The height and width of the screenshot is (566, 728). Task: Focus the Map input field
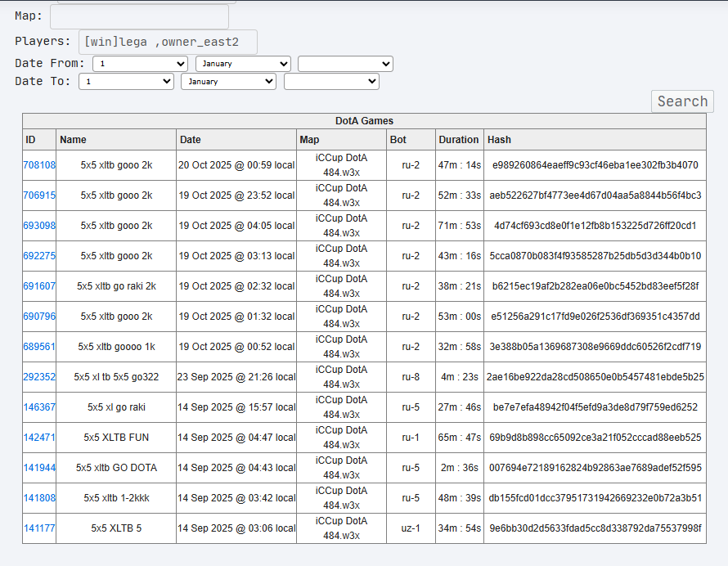[139, 16]
